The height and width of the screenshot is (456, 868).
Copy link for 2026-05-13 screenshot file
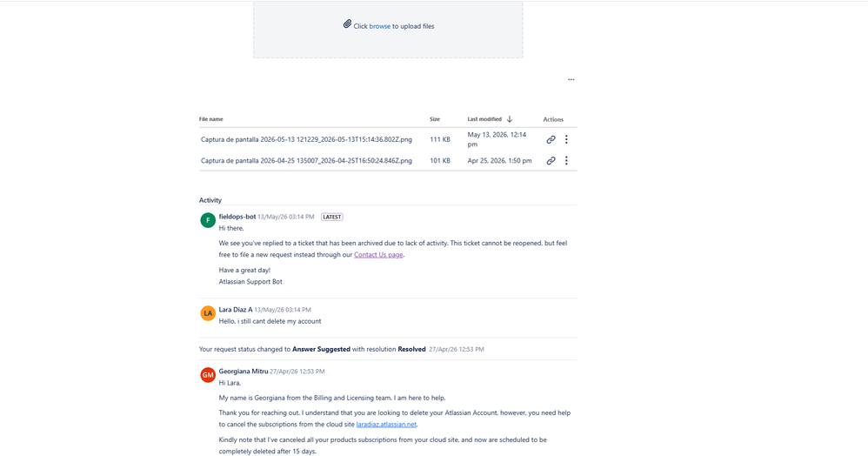(x=551, y=139)
